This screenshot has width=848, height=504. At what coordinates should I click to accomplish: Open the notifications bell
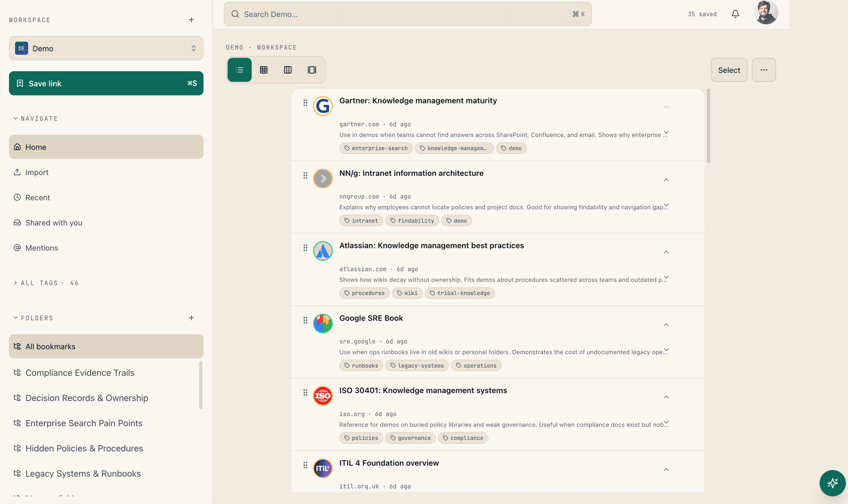[x=736, y=14]
